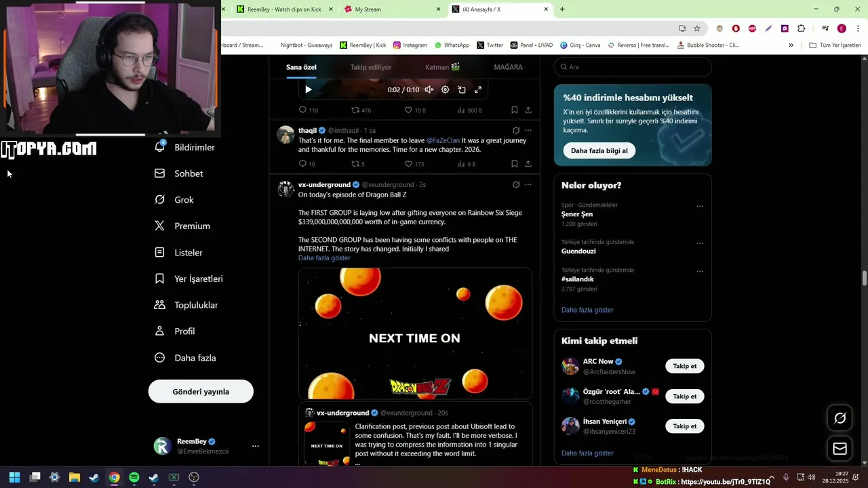The image size is (868, 488).
Task: Open @FaZeClan mention link
Action: pos(443,140)
